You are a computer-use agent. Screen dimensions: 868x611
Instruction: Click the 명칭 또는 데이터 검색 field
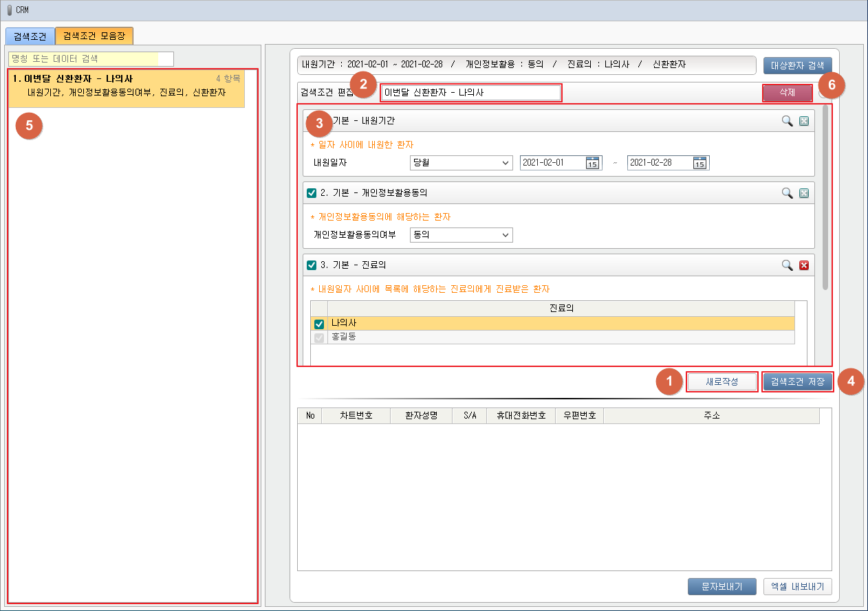[x=91, y=59]
